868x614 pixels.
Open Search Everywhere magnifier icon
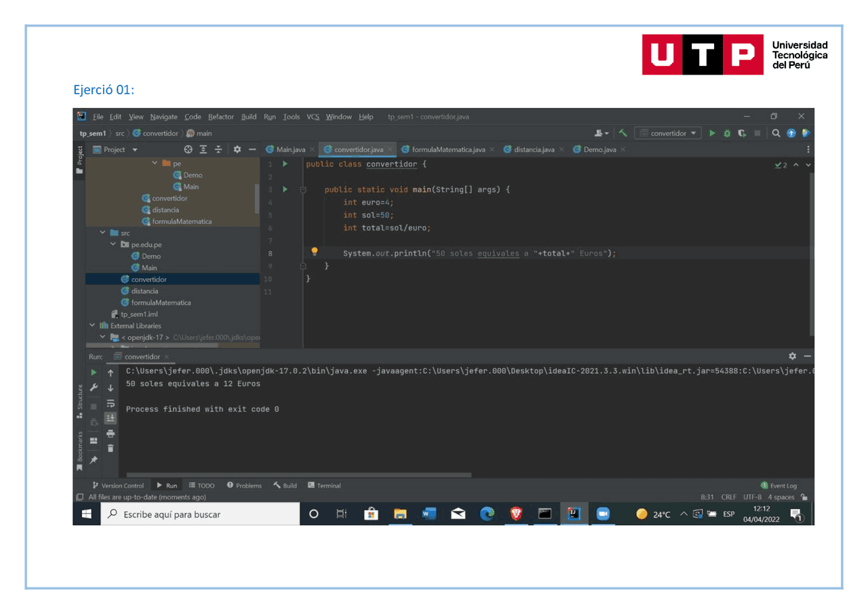point(776,133)
